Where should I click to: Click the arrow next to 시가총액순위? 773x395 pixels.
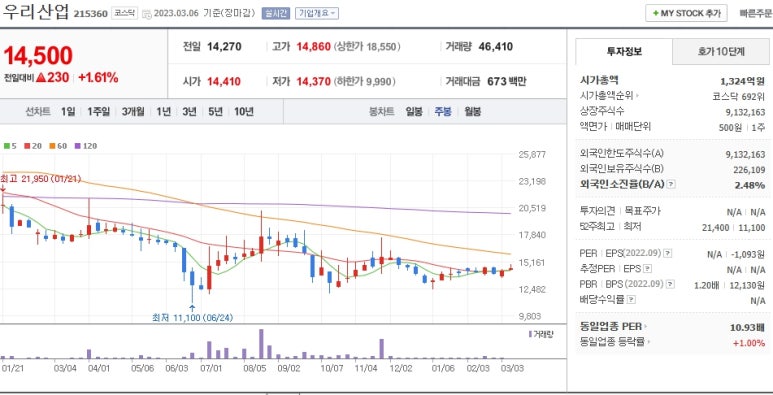pyautogui.click(x=636, y=96)
